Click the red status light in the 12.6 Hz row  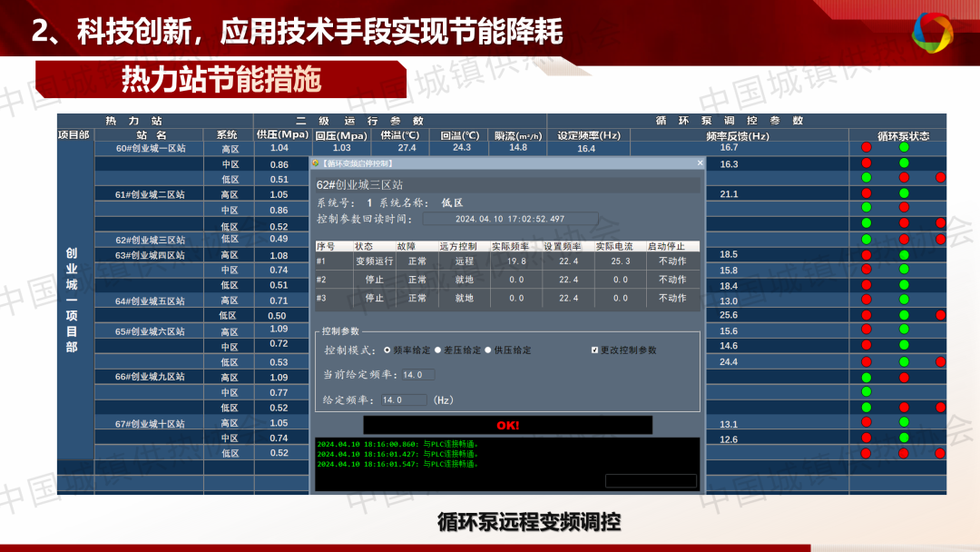coord(866,438)
